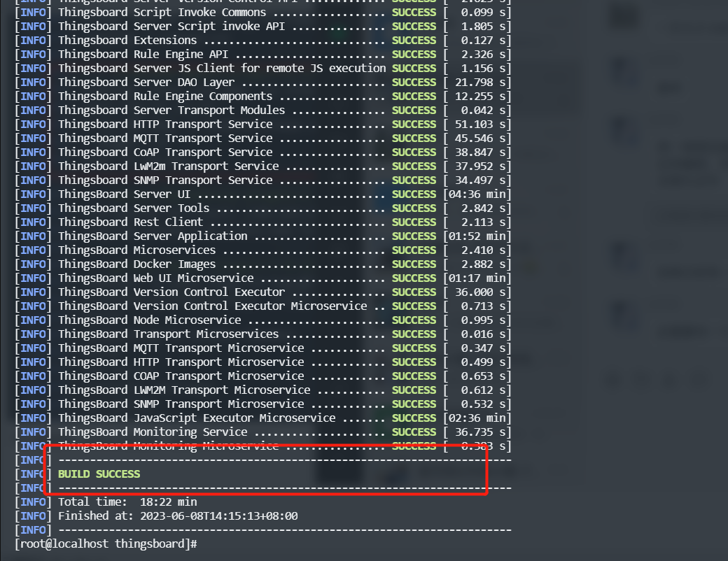Click the 'Thingsboard Server Script invoke API' line

262,27
